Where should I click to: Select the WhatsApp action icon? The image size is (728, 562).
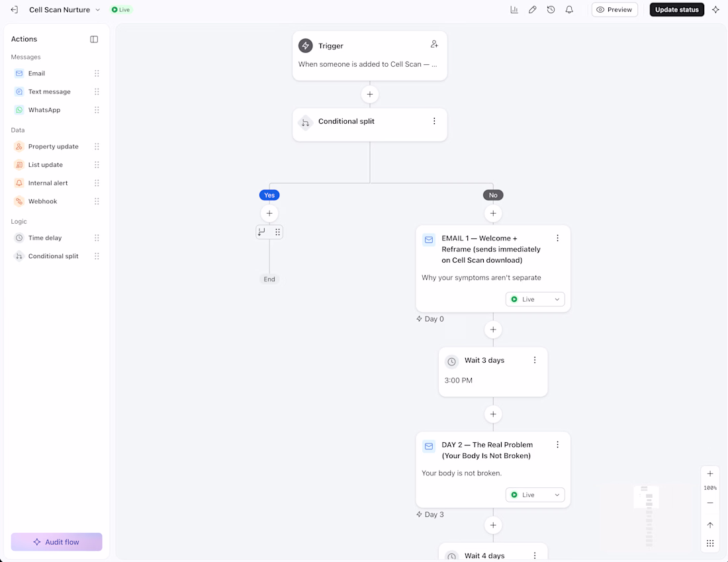coord(19,110)
